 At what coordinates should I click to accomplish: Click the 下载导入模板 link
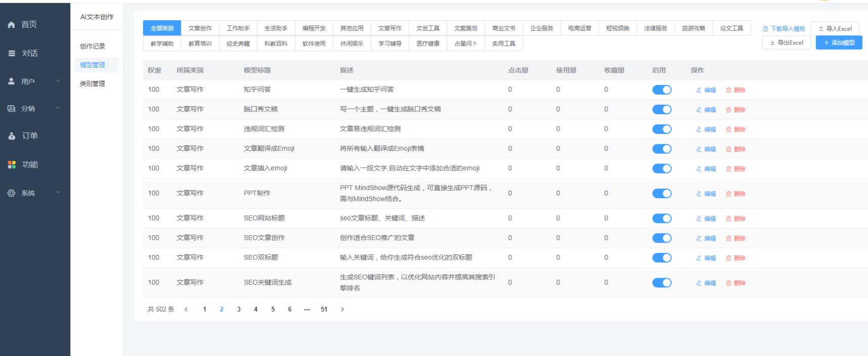tap(784, 29)
